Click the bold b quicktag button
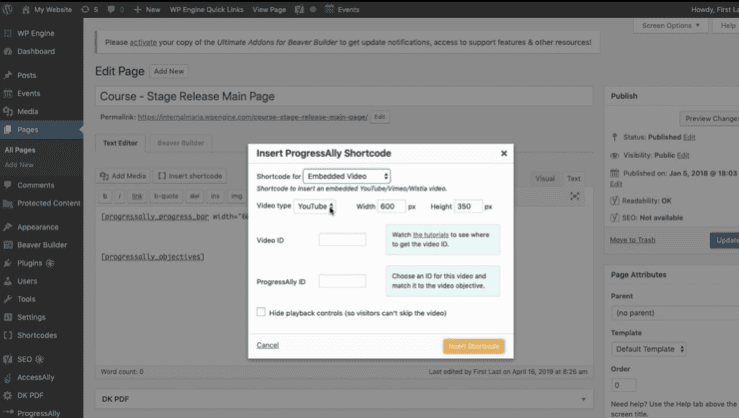 point(105,196)
